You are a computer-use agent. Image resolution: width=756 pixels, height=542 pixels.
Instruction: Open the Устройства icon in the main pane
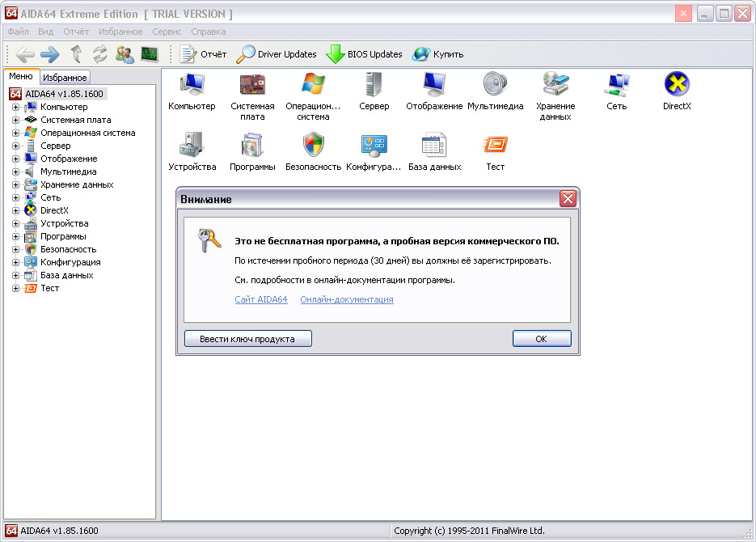[x=192, y=152]
